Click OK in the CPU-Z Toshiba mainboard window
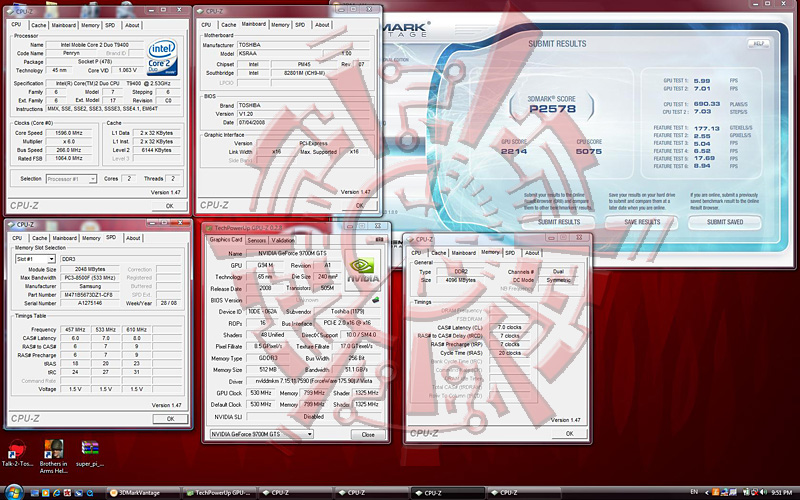Viewport: 800px width, 500px height. pos(360,206)
